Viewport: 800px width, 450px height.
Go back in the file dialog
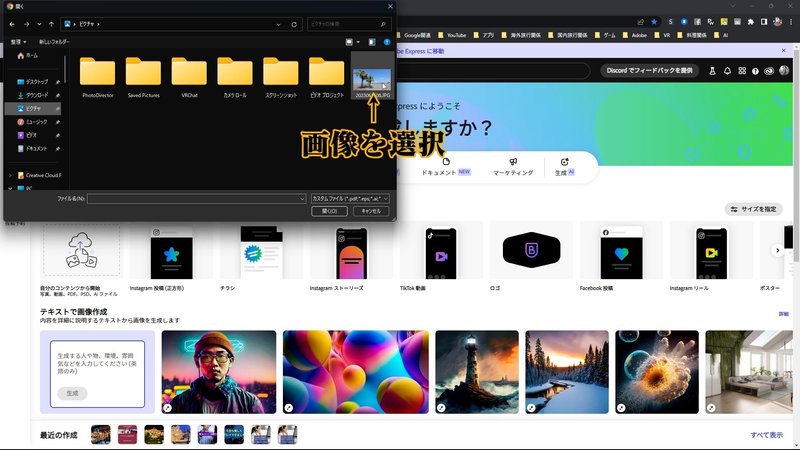pos(12,24)
